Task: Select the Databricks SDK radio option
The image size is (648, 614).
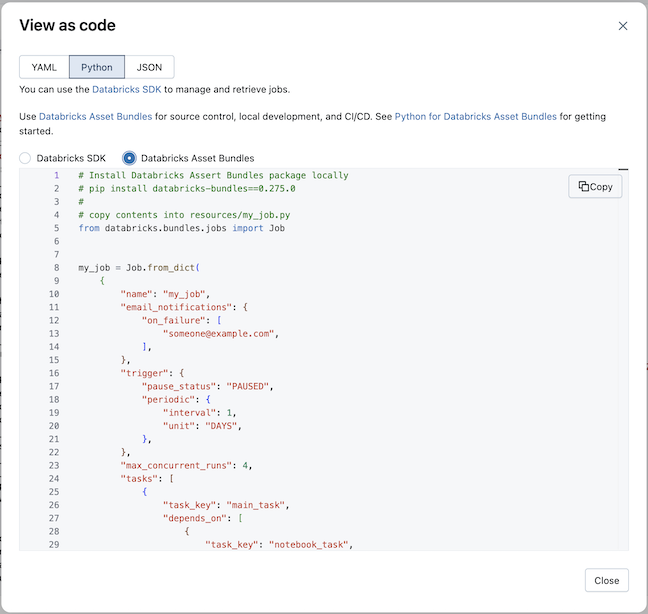Action: tap(26, 158)
